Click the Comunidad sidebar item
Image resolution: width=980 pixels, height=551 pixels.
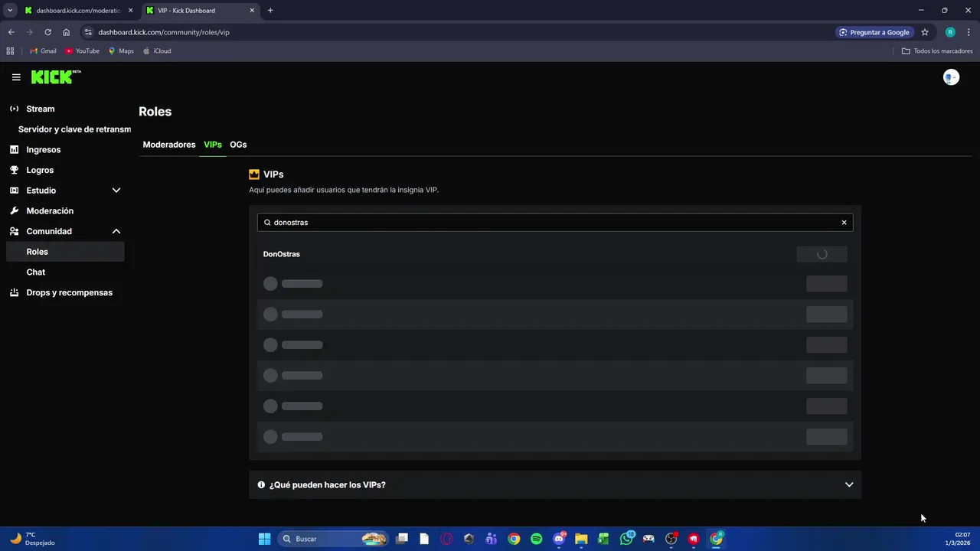tap(49, 231)
